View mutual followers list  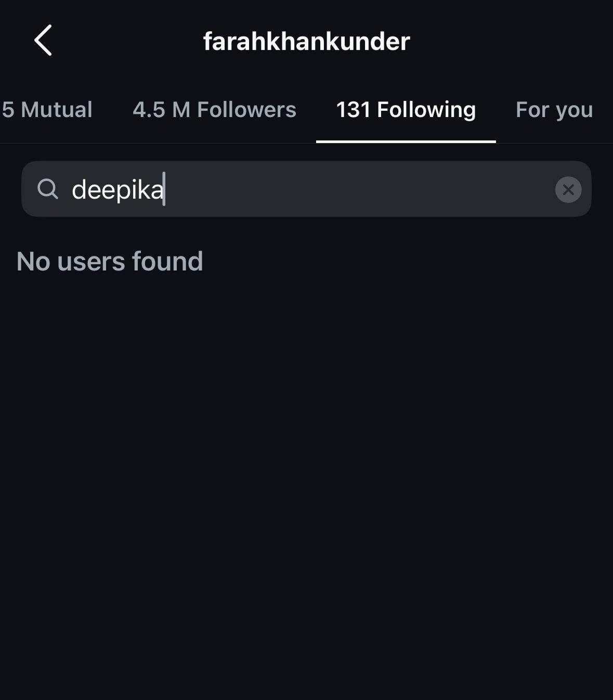(47, 110)
